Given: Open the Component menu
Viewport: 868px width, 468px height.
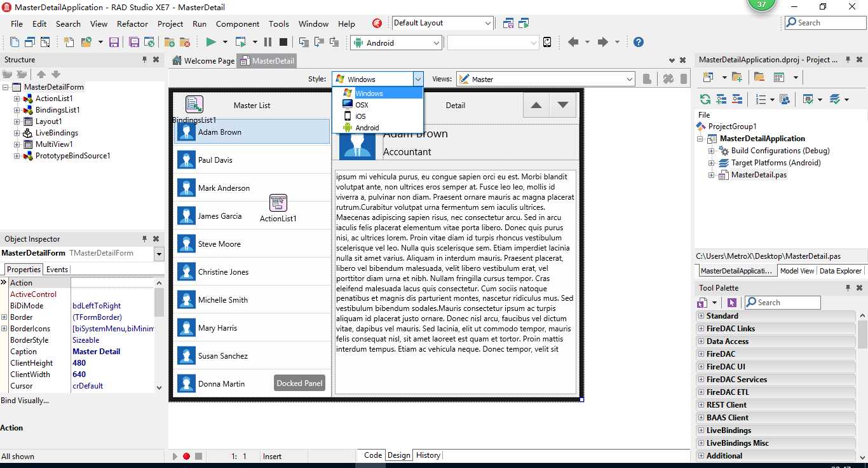Looking at the screenshot, I should (237, 24).
